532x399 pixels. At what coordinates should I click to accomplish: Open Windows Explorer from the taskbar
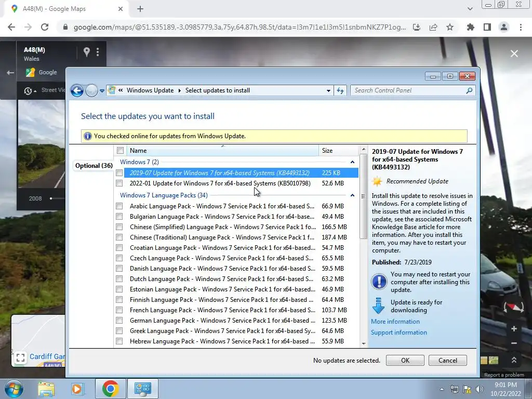[x=46, y=389]
